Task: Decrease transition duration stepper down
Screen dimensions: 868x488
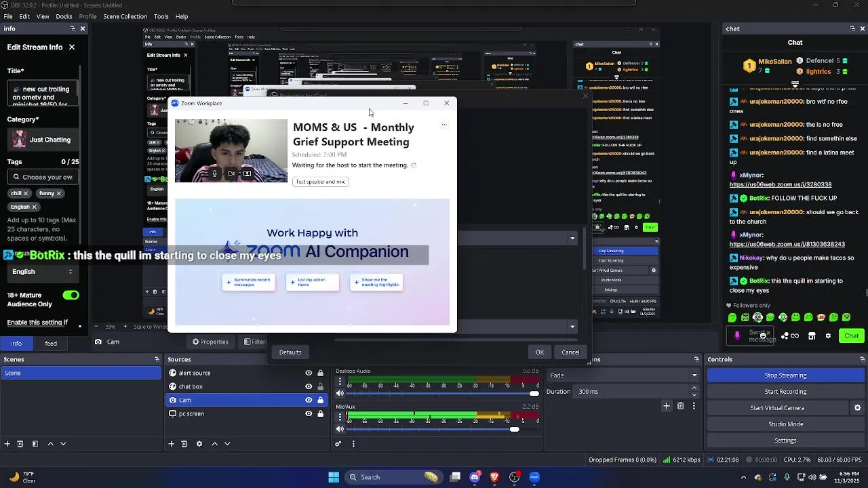Action: click(x=694, y=394)
